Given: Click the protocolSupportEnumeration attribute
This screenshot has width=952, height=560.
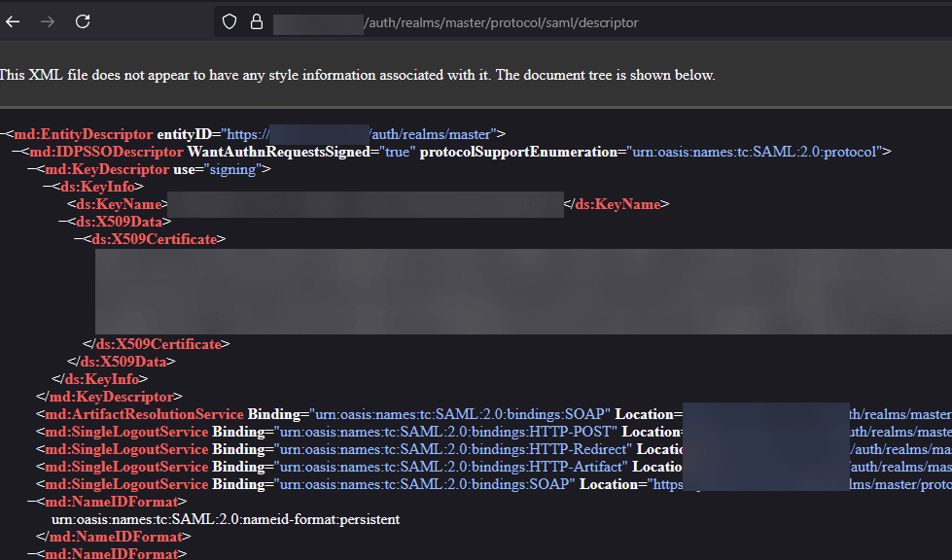Looking at the screenshot, I should click(518, 152).
